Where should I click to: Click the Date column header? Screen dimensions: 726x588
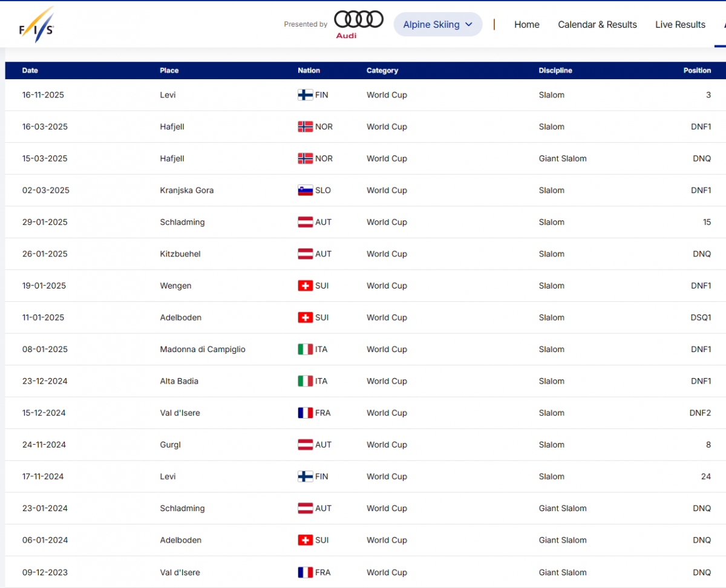[30, 71]
